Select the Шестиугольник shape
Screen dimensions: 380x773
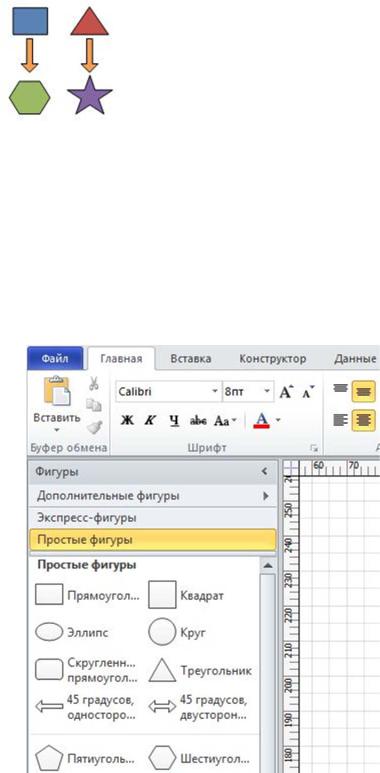pos(200,759)
